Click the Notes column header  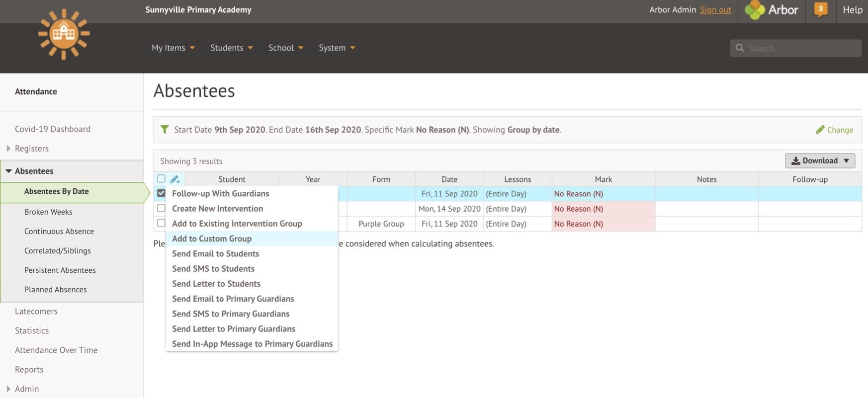click(x=707, y=179)
